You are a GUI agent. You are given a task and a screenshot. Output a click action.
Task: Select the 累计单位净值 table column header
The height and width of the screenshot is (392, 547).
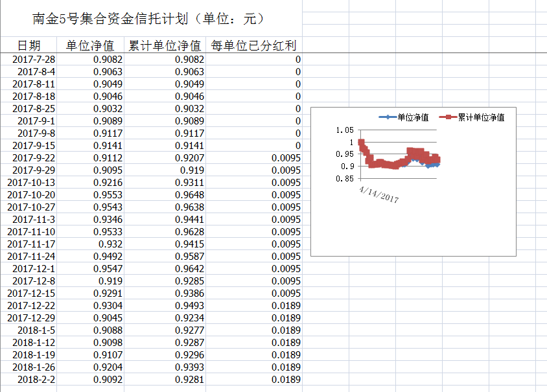click(165, 45)
